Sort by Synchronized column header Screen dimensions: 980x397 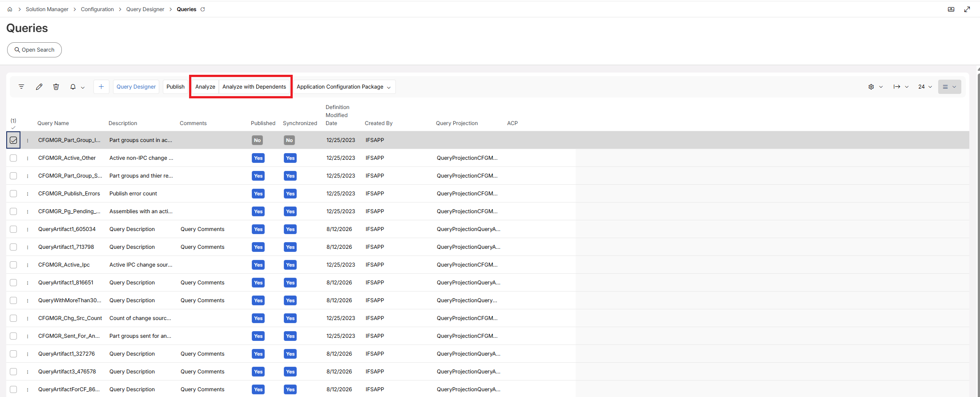pyautogui.click(x=300, y=123)
